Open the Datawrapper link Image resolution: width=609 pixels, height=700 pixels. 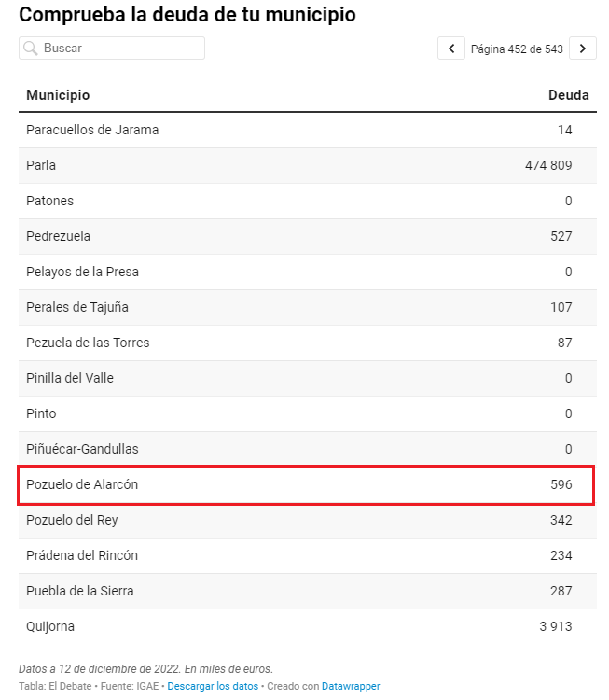[351, 686]
